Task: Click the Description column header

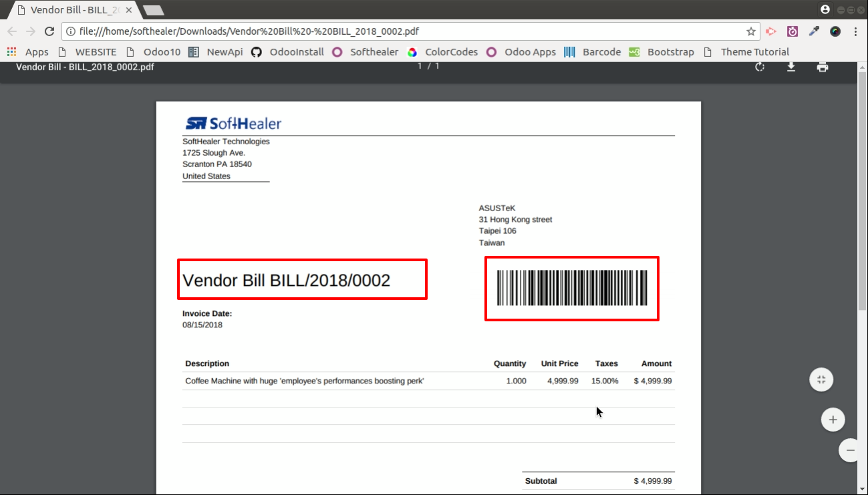Action: (207, 363)
